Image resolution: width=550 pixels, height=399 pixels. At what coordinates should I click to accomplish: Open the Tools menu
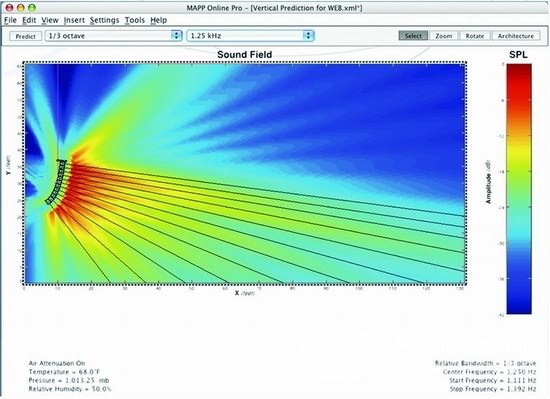pos(135,20)
